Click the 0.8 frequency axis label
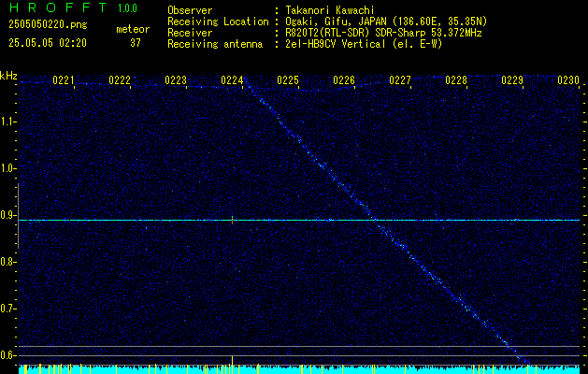 tap(7, 262)
